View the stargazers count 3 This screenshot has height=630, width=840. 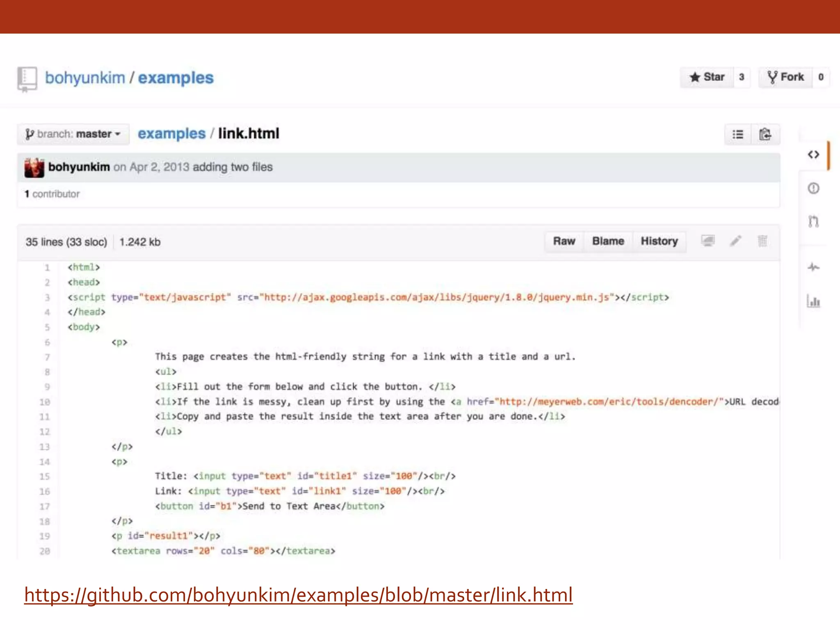(x=742, y=77)
